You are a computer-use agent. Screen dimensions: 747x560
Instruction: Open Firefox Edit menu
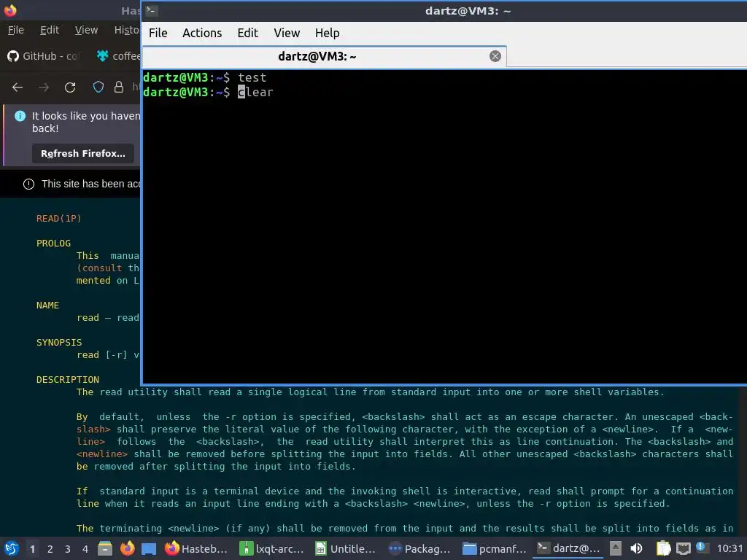tap(50, 30)
